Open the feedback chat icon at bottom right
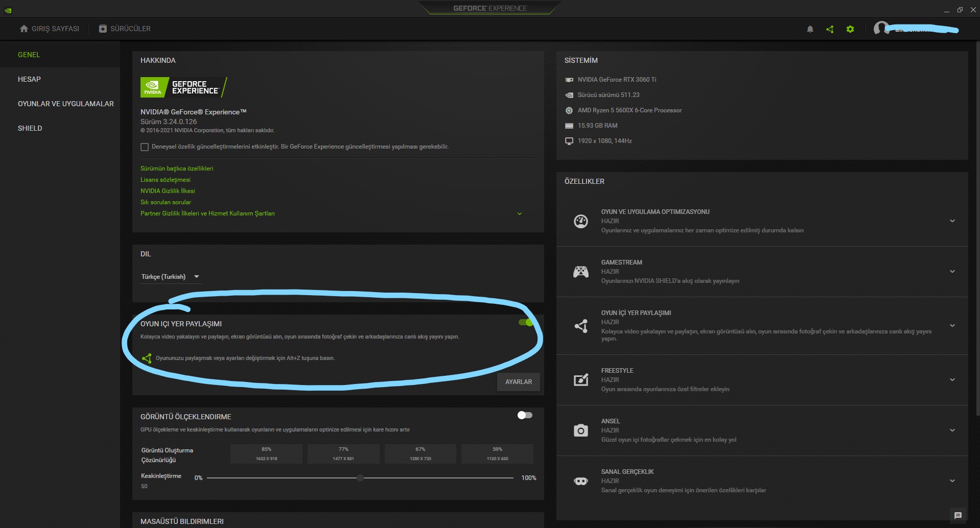Screen dimensions: 980x528 tap(958, 516)
